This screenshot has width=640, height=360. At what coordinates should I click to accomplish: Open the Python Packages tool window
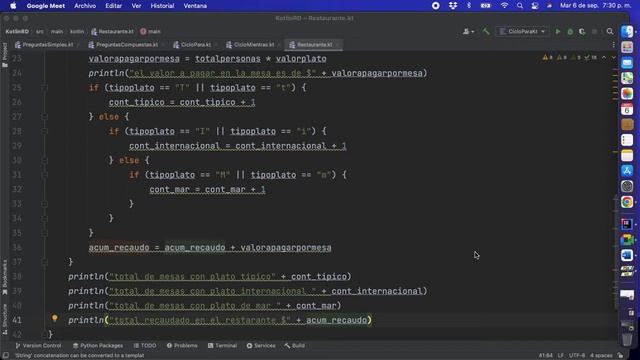click(x=98, y=346)
